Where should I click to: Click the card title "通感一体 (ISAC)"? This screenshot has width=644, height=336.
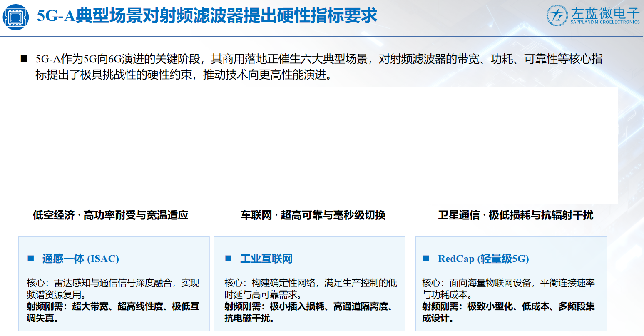pos(81,259)
